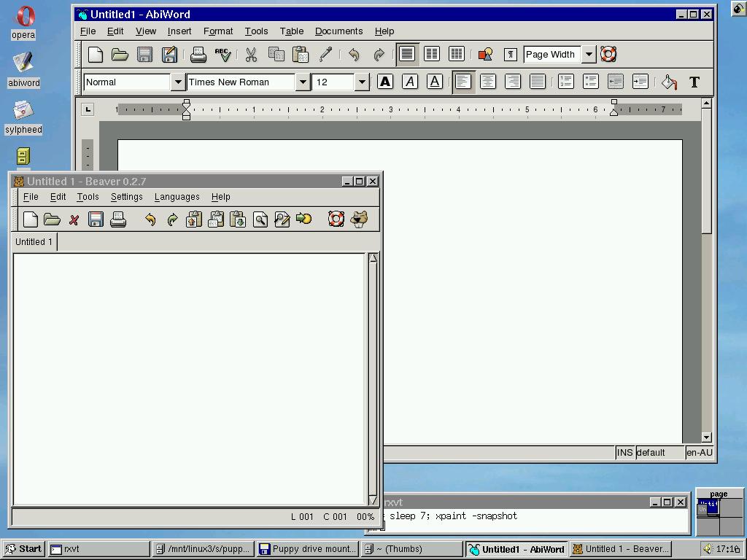Click AbiWord's Save floppy icon
The image size is (747, 560).
[x=145, y=54]
